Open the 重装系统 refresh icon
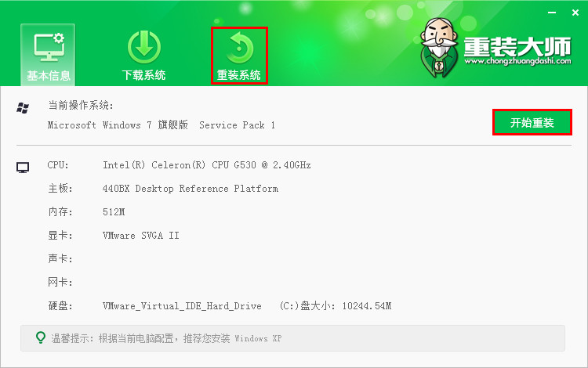 tap(239, 48)
